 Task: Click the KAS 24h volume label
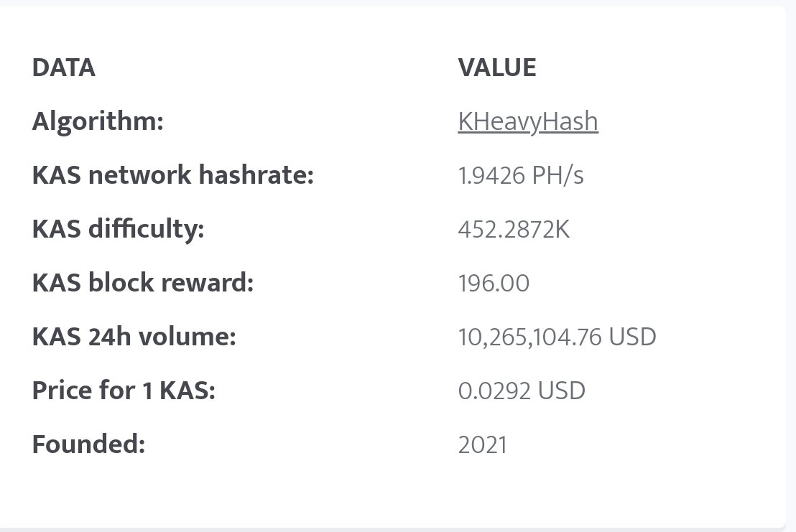pos(134,337)
